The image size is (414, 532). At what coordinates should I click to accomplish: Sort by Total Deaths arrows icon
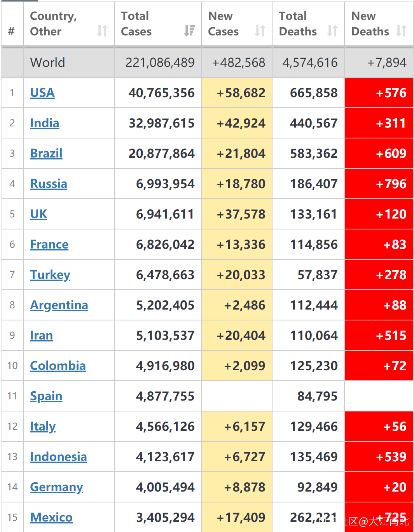click(332, 31)
